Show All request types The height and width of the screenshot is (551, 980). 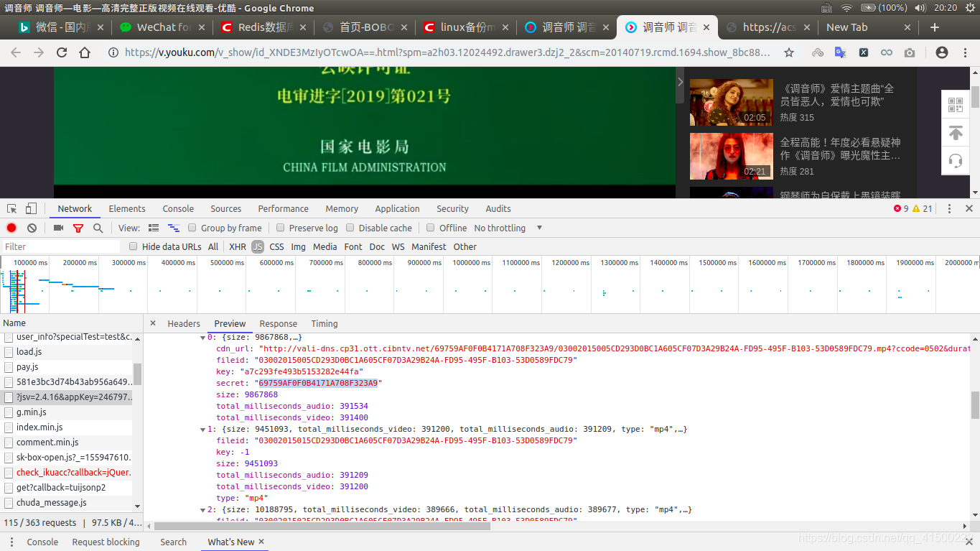213,246
